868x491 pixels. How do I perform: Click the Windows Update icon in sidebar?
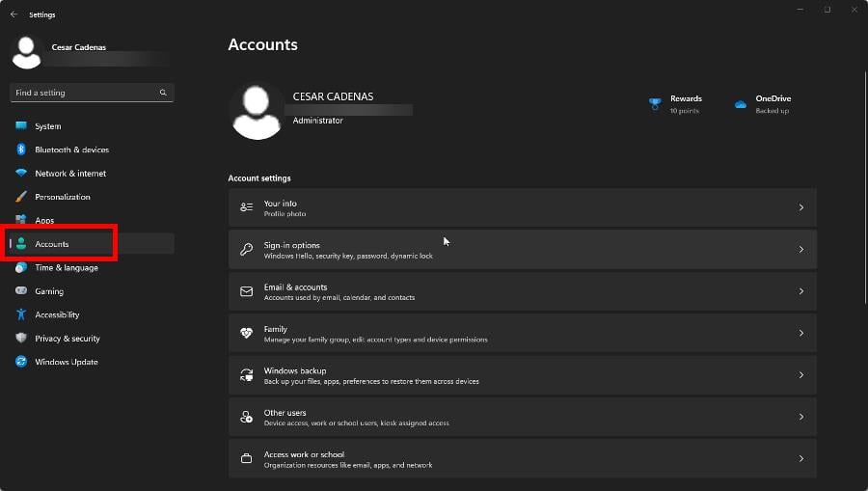coord(21,362)
